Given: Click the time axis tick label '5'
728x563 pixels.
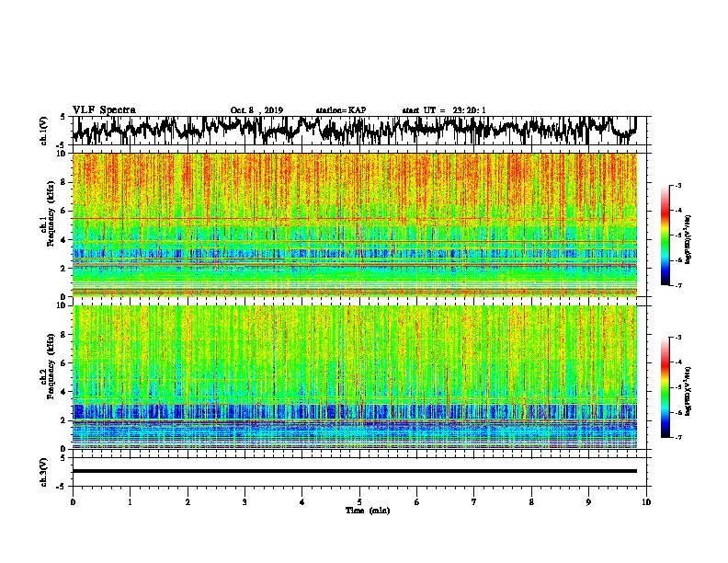Looking at the screenshot, I should click(x=359, y=502).
